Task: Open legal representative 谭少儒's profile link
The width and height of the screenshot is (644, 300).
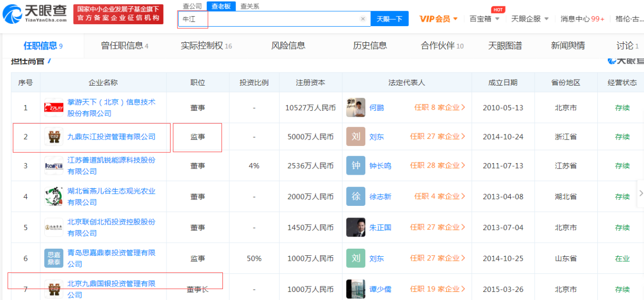Action: click(380, 289)
